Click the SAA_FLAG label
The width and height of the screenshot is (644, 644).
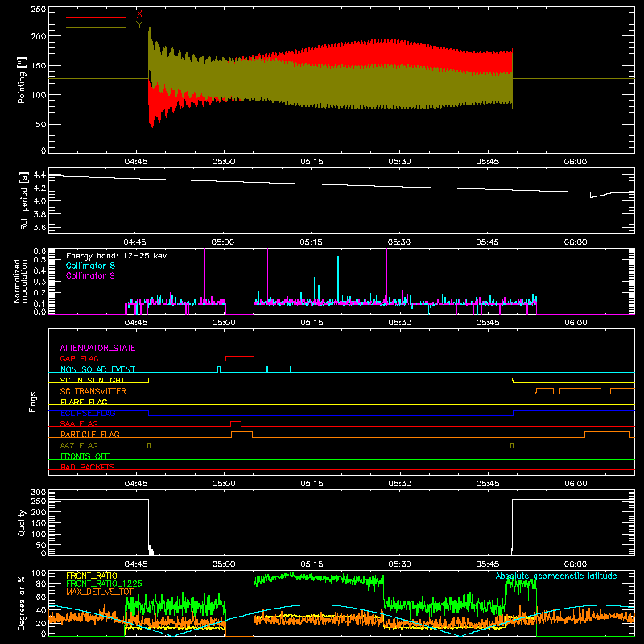click(x=79, y=424)
